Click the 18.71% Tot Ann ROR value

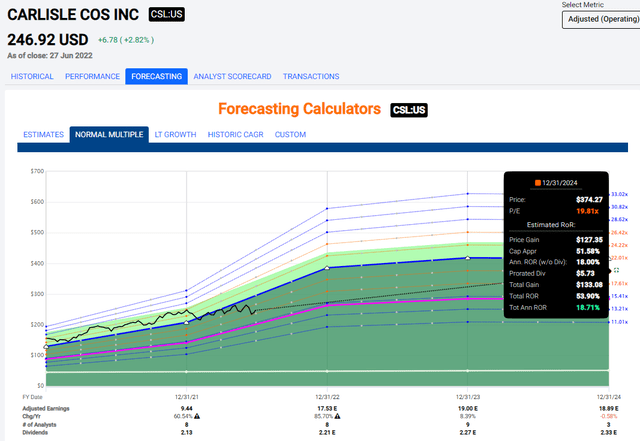588,307
